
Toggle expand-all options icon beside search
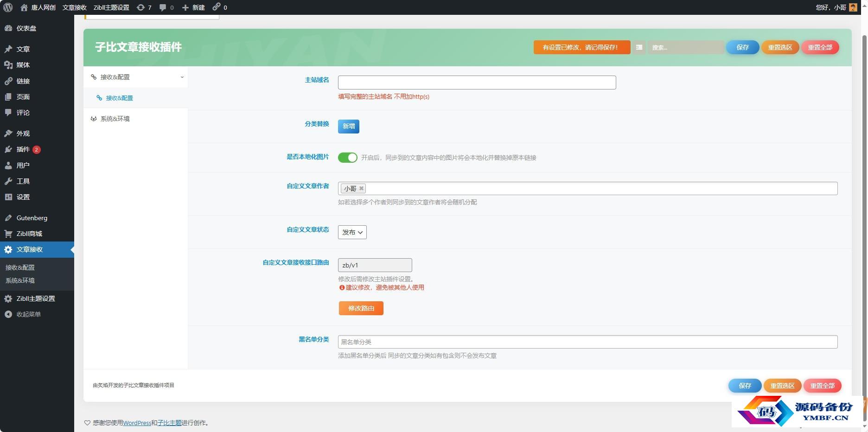639,47
